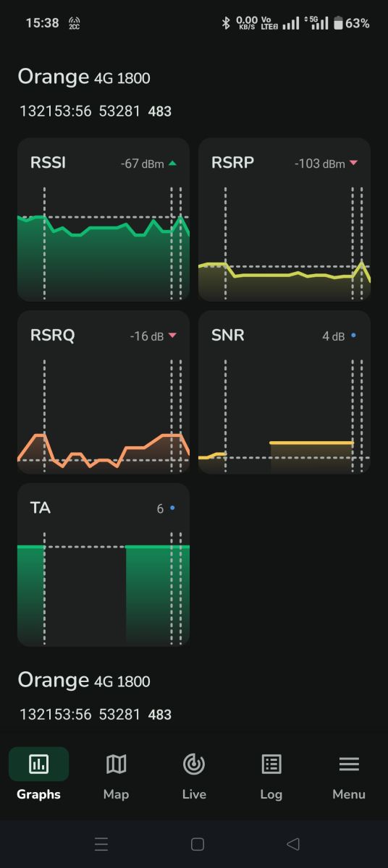Open the Graphs tab icon
Screen dimensions: 388x868
pyautogui.click(x=38, y=764)
